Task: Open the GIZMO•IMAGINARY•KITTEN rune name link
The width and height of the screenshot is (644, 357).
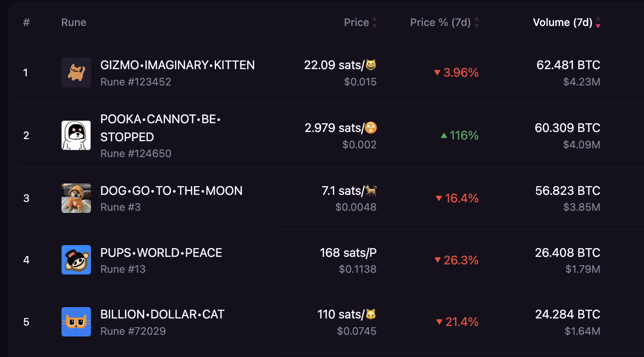Action: tap(178, 65)
